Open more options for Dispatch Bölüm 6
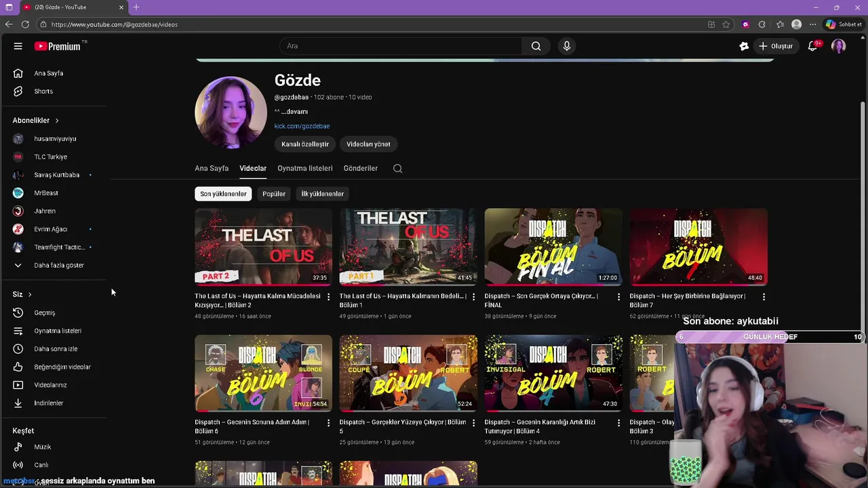 [328, 423]
